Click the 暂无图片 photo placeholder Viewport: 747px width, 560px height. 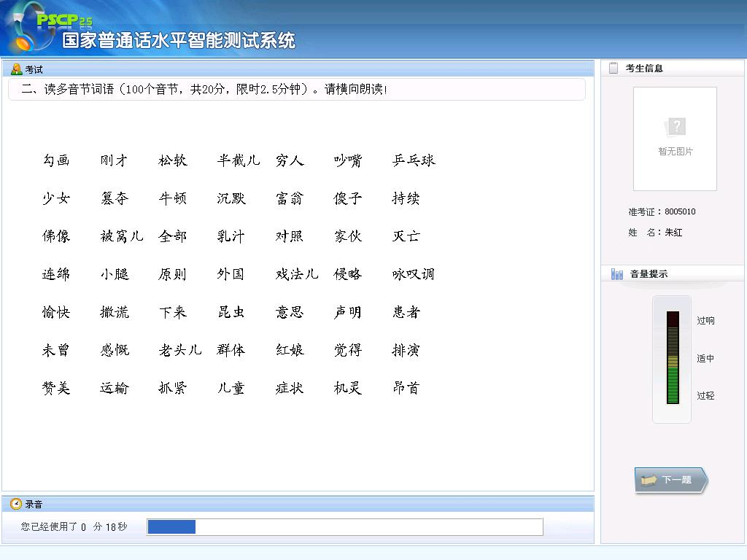coord(675,139)
